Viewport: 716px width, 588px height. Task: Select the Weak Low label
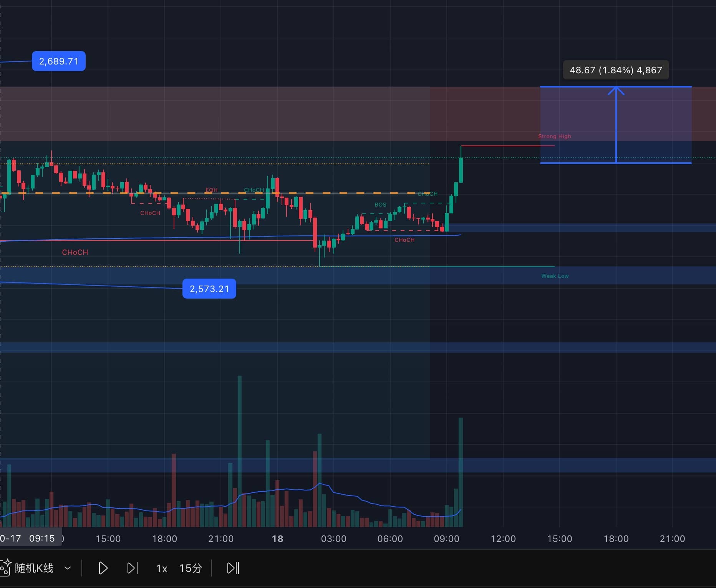click(x=555, y=276)
